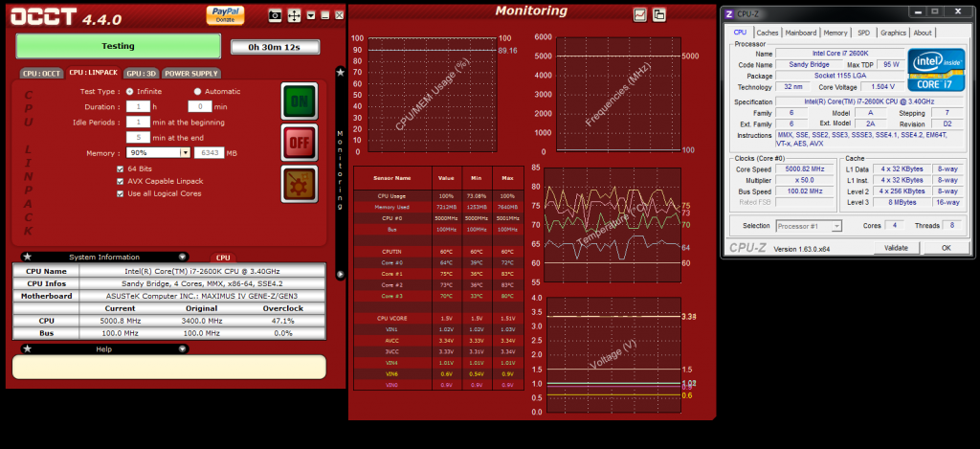Click the Help text box
The image size is (980, 449).
(x=168, y=367)
